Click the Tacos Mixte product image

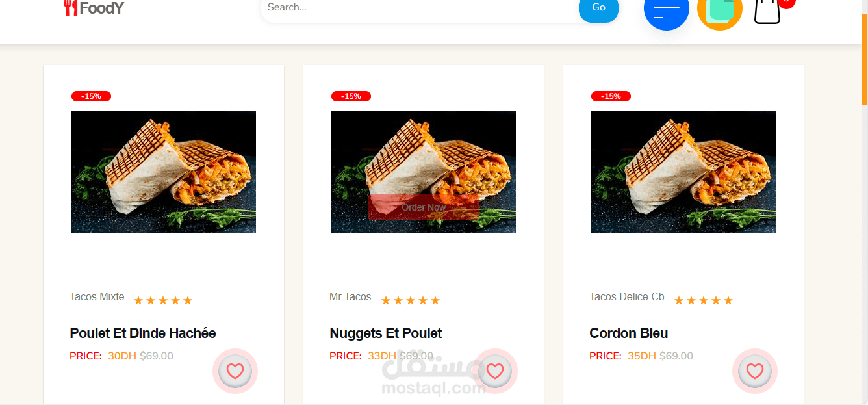click(164, 172)
